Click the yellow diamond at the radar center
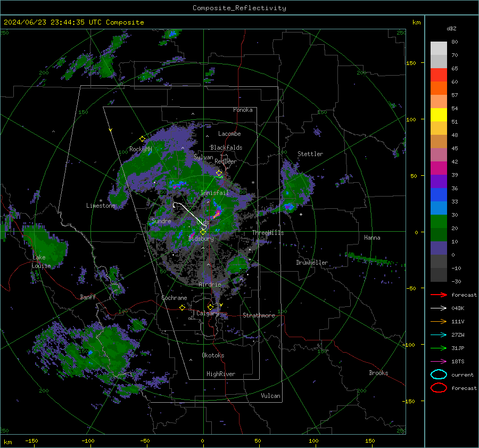This screenshot has width=479, height=448. pyautogui.click(x=203, y=232)
